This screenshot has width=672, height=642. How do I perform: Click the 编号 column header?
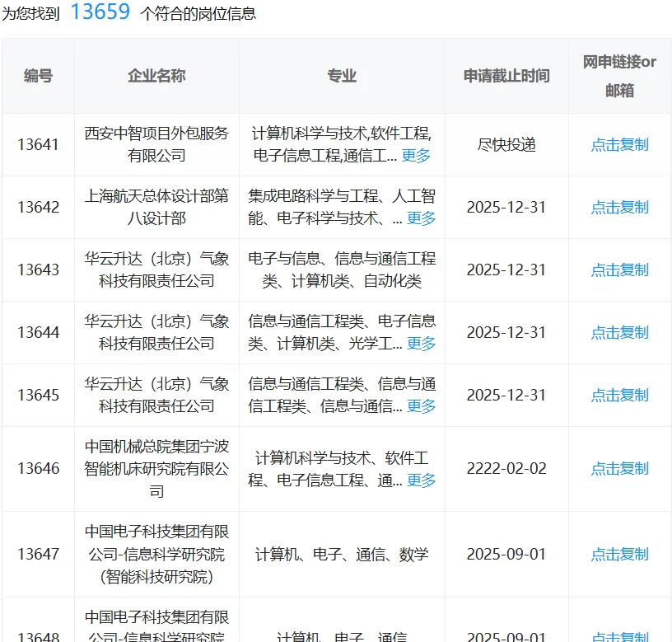(x=38, y=76)
